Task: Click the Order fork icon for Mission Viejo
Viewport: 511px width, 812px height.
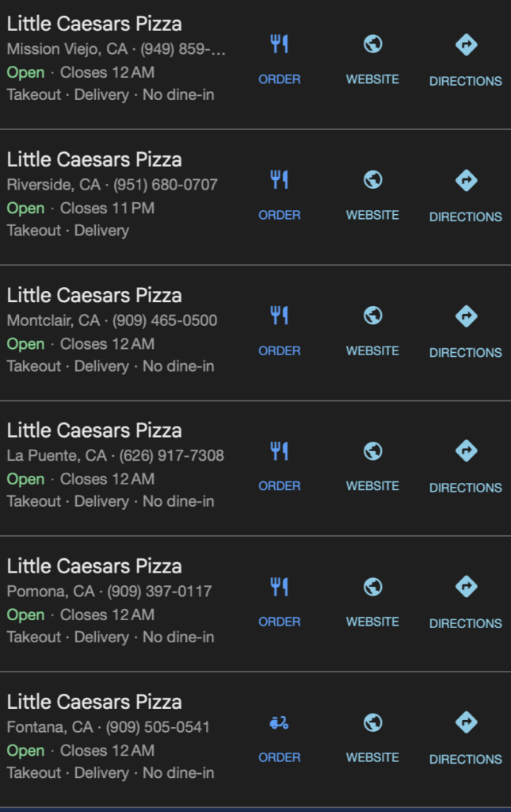Action: point(280,44)
